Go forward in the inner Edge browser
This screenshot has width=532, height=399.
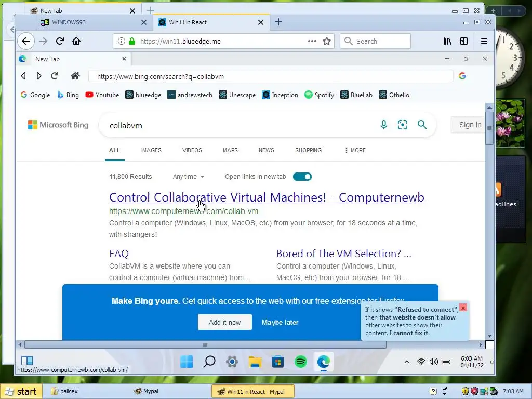click(x=38, y=76)
